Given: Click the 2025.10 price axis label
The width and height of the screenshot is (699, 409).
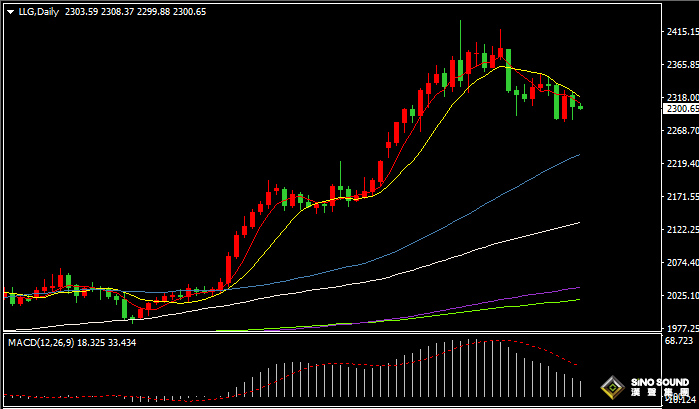Looking at the screenshot, I should pyautogui.click(x=680, y=296).
